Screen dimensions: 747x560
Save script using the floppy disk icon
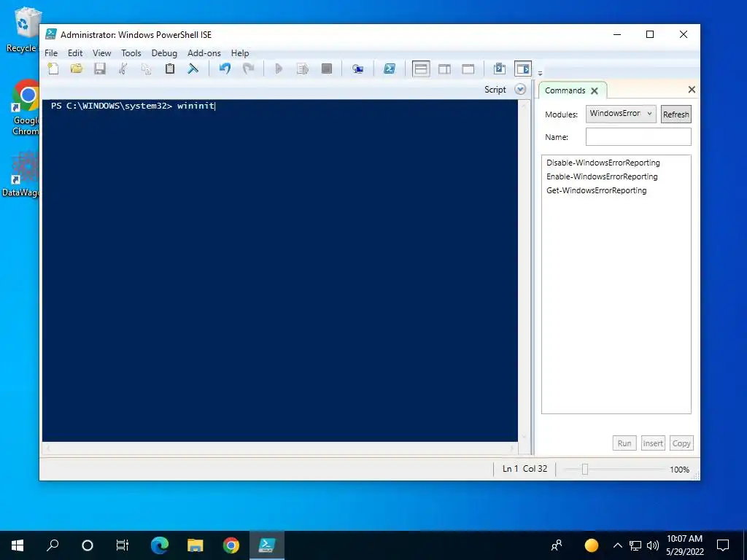pyautogui.click(x=99, y=69)
